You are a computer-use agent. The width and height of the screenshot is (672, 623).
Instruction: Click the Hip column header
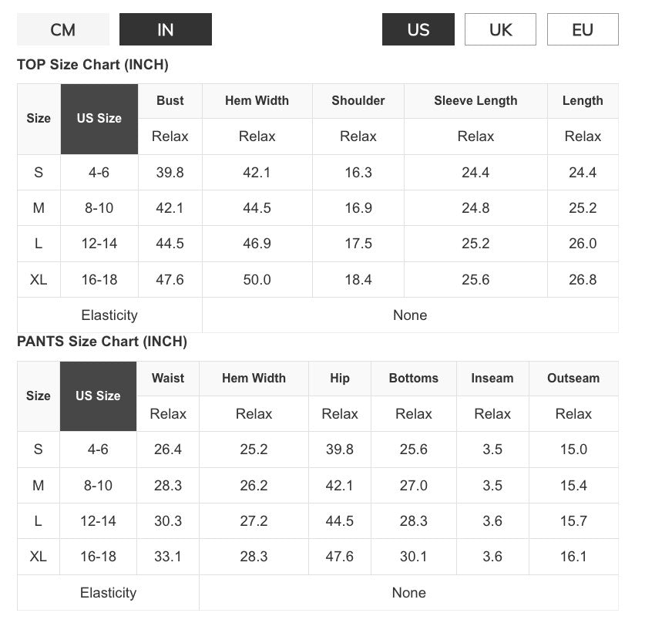[340, 379]
